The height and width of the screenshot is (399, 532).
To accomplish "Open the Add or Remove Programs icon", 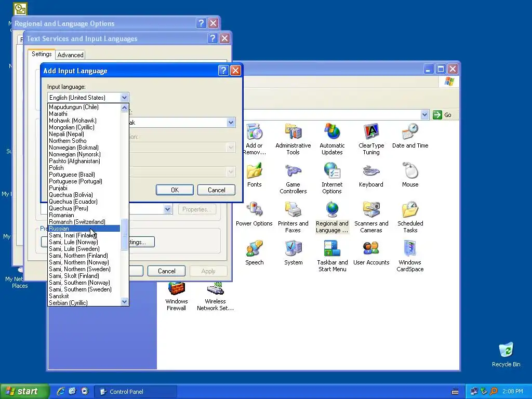I will (255, 131).
